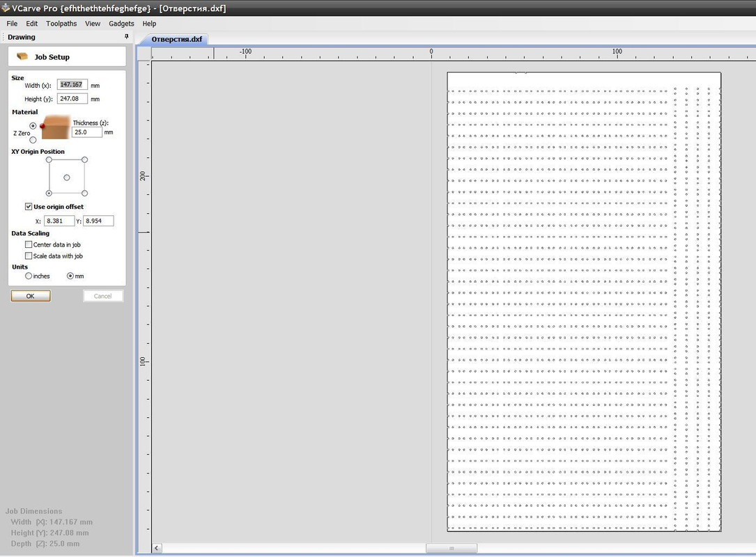The height and width of the screenshot is (557, 756).
Task: Pin the Drawing panel with pushpin icon
Action: pos(126,37)
